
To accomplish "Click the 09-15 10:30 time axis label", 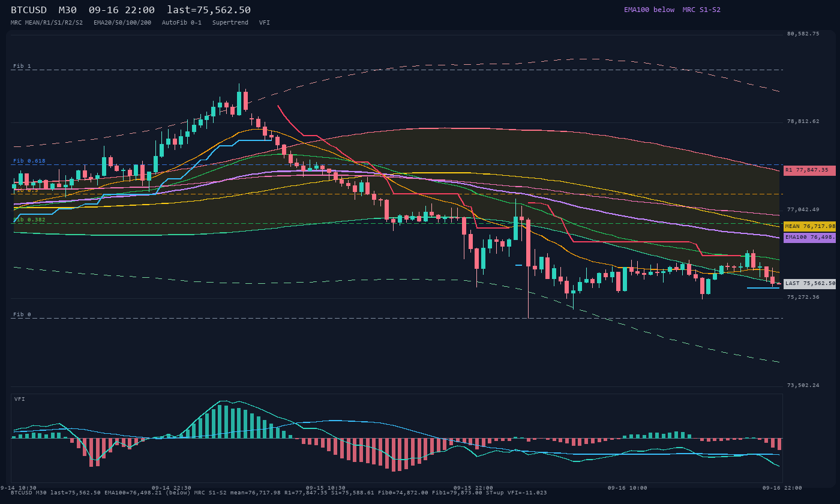I will coord(326,488).
